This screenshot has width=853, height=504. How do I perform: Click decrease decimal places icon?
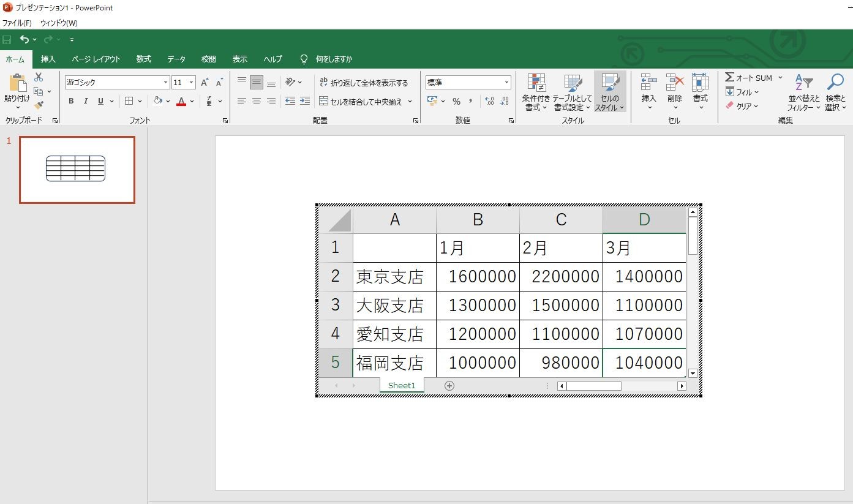tap(504, 101)
